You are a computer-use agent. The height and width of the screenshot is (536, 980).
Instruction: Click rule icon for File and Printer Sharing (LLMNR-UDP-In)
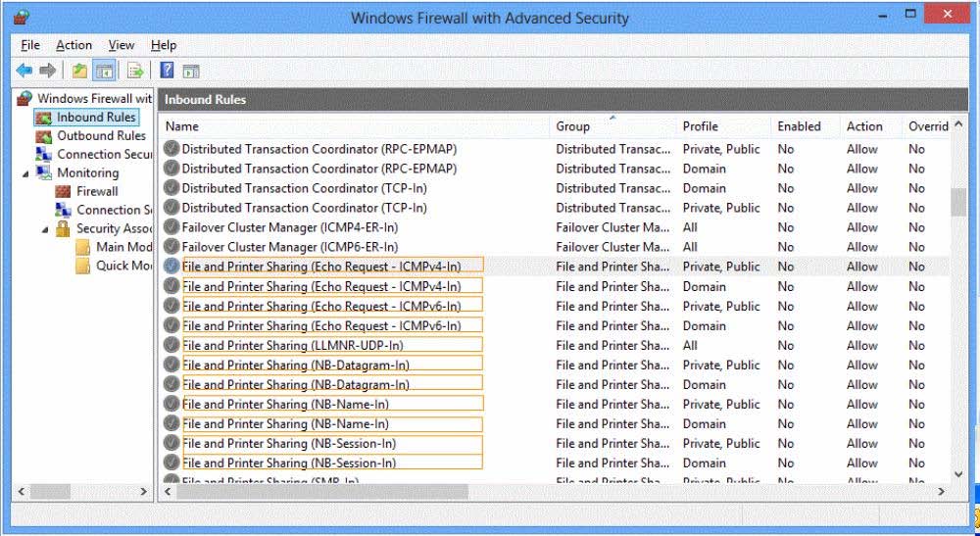[x=171, y=345]
